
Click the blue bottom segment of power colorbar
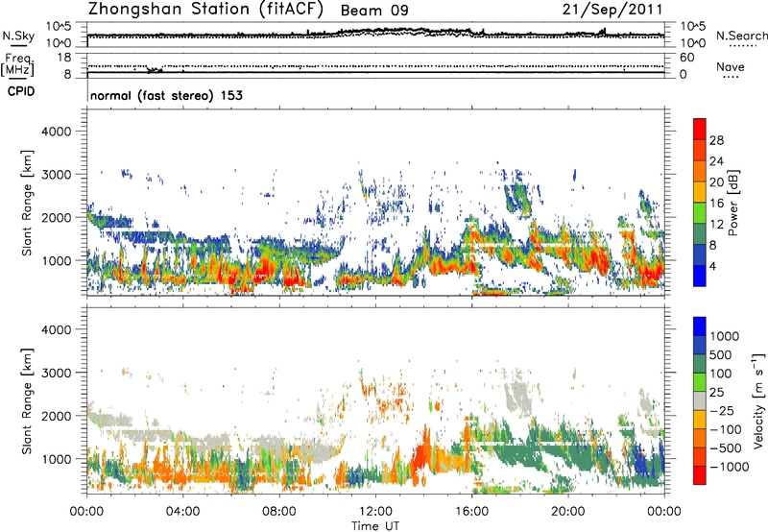pyautogui.click(x=700, y=276)
